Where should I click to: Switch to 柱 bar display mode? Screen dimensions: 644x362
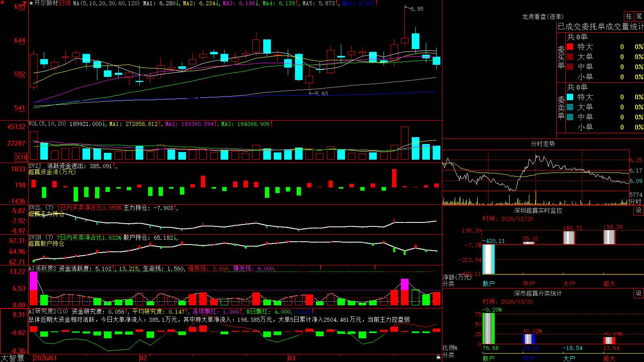[x=629, y=16]
